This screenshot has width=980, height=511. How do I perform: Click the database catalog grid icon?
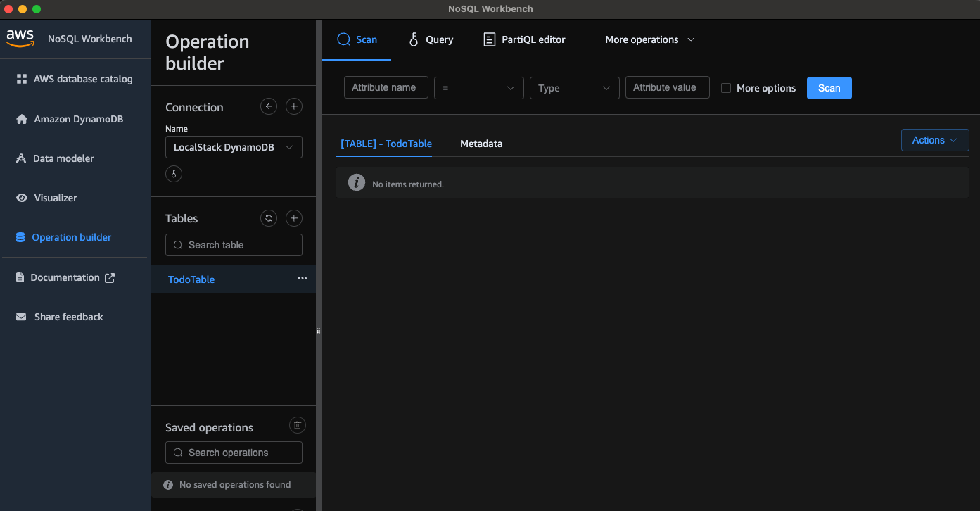[x=22, y=79]
